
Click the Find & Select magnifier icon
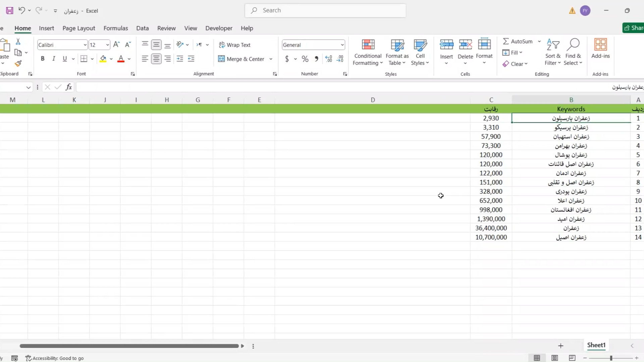573,45
